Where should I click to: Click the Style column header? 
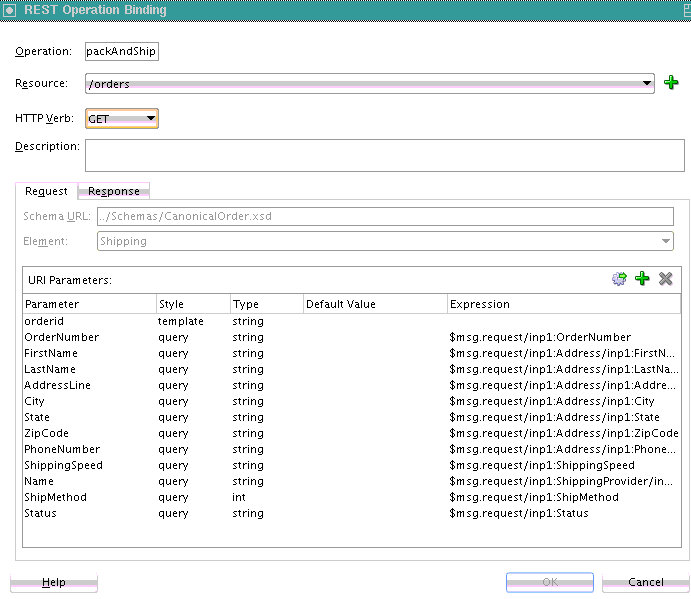tap(193, 304)
